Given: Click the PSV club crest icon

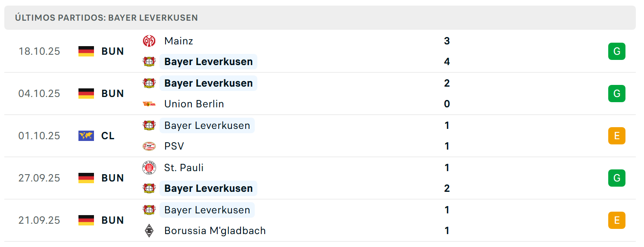Looking at the screenshot, I should [149, 146].
